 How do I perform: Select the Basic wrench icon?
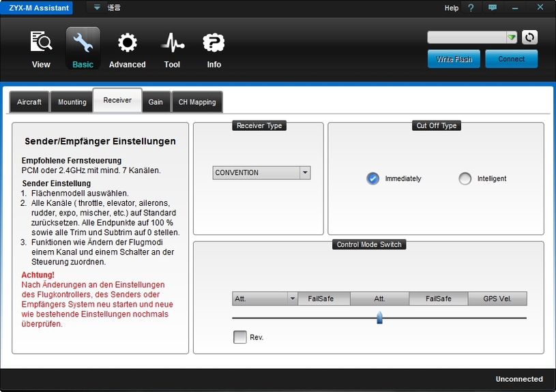[x=83, y=44]
